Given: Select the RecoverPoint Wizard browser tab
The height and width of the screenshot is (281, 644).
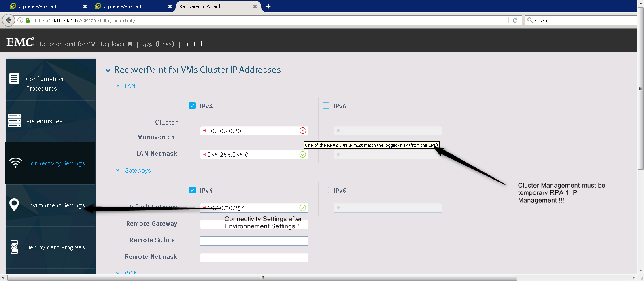Looking at the screenshot, I should click(218, 6).
